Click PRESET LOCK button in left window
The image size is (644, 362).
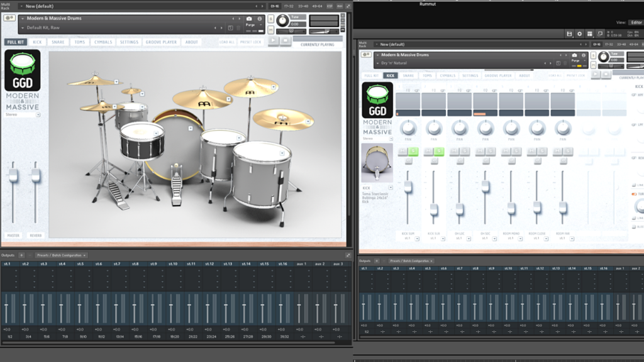[250, 42]
